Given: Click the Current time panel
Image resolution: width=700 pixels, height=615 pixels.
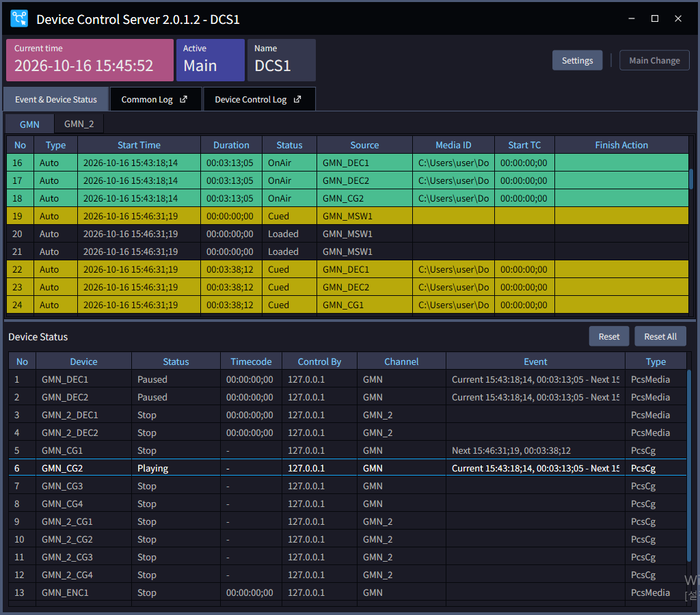Looking at the screenshot, I should click(x=90, y=60).
